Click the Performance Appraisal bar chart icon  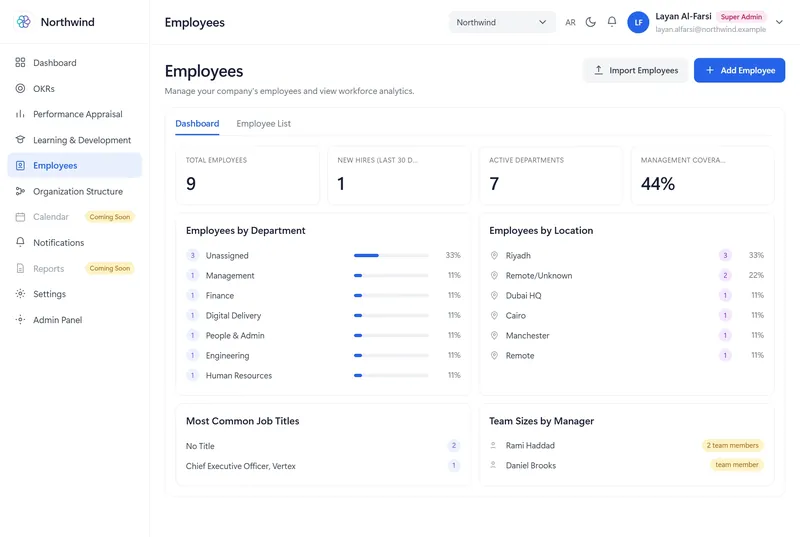click(x=20, y=114)
